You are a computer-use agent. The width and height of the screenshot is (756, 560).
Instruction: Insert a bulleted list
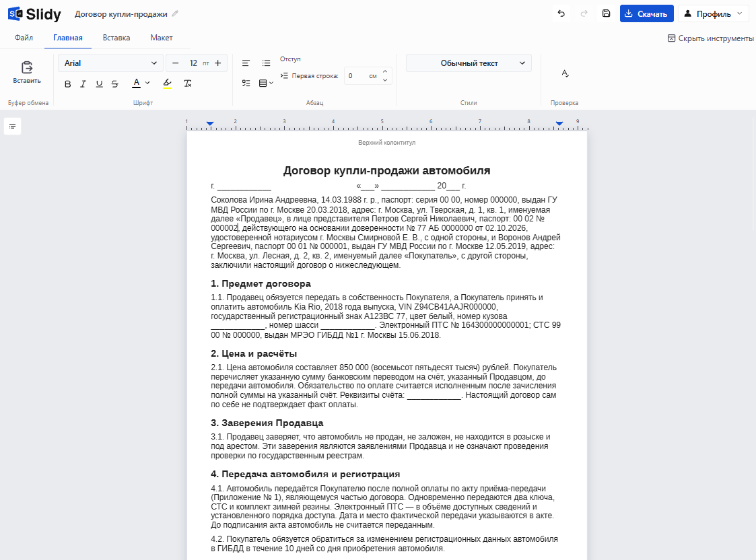pyautogui.click(x=266, y=63)
